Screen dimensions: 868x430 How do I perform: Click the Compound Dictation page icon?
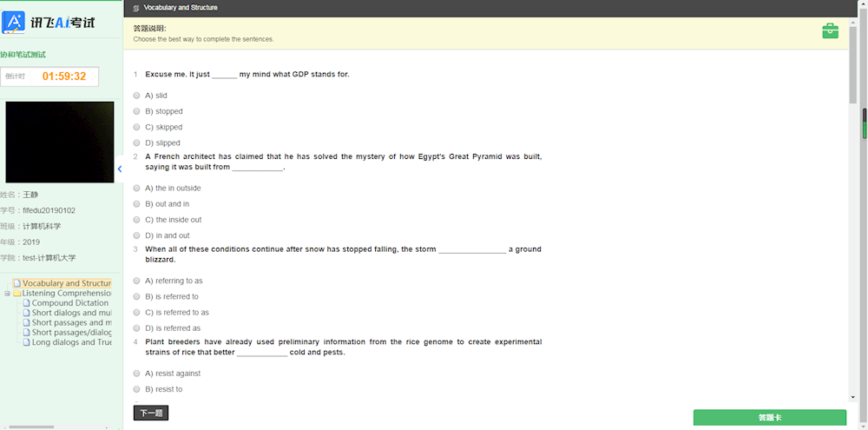click(26, 303)
